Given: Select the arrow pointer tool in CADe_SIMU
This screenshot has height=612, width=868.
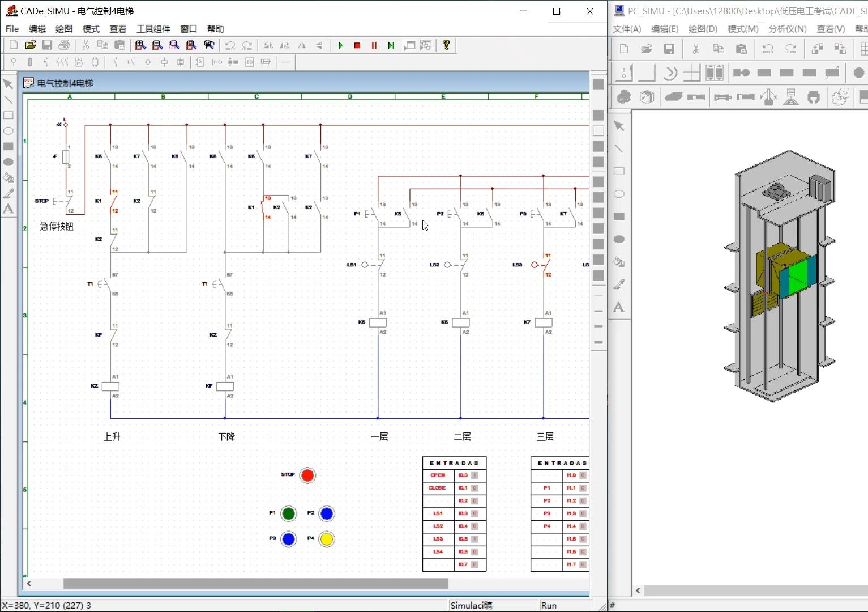Looking at the screenshot, I should [x=8, y=84].
